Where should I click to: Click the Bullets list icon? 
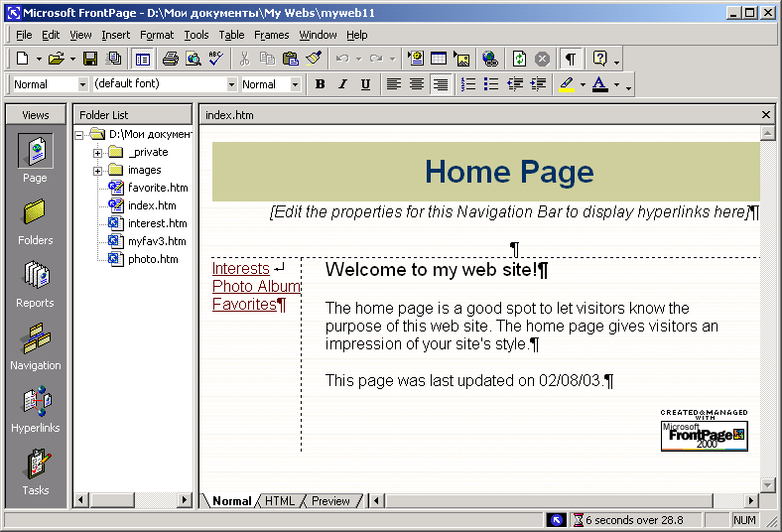coord(491,84)
